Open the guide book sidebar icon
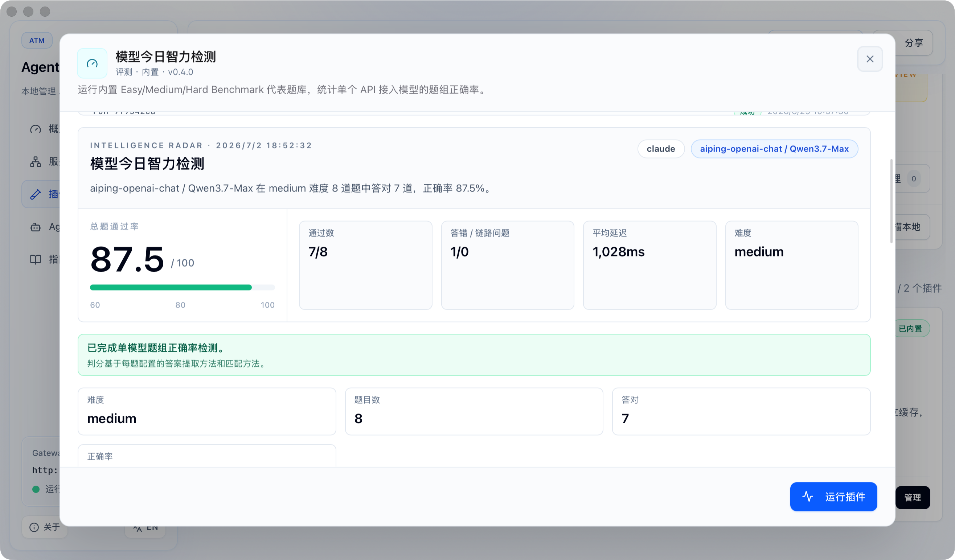 coord(36,260)
